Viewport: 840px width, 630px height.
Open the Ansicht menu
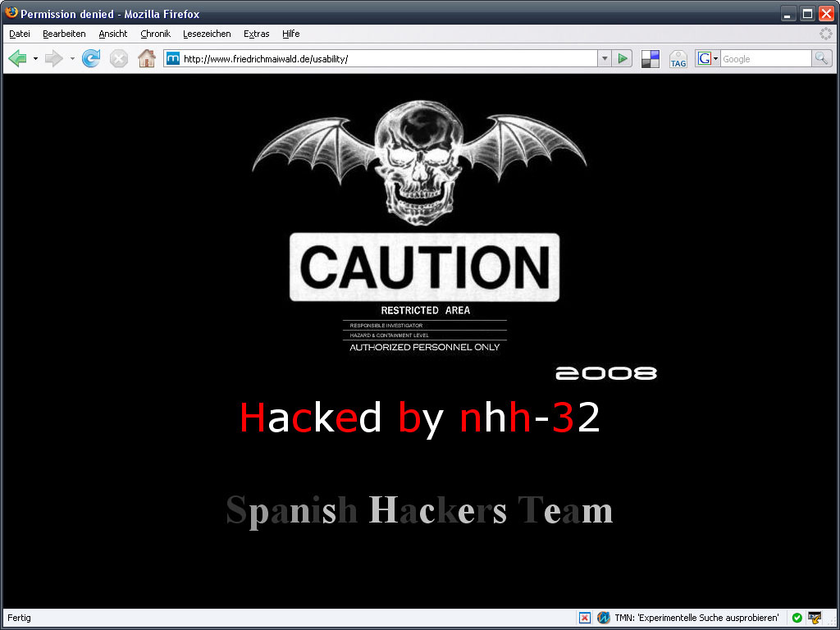pos(113,34)
